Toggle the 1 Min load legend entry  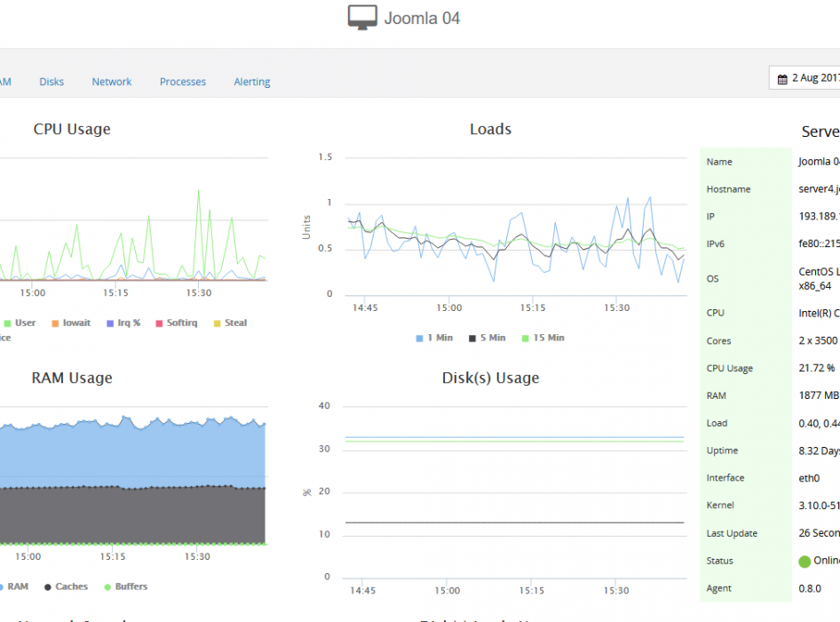(x=434, y=338)
